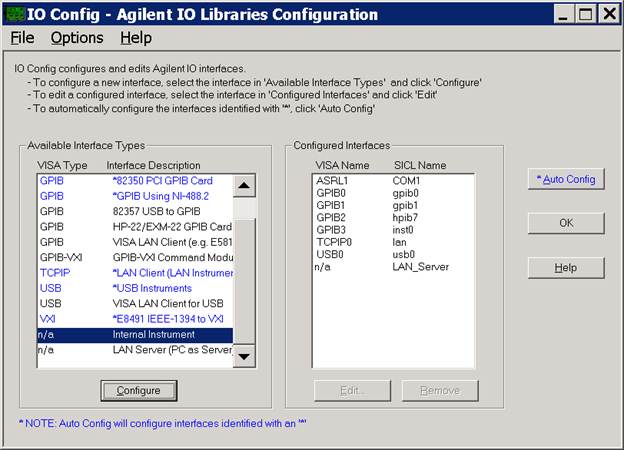
Task: Select configured interface TCPIP0 lan
Action: (x=393, y=242)
